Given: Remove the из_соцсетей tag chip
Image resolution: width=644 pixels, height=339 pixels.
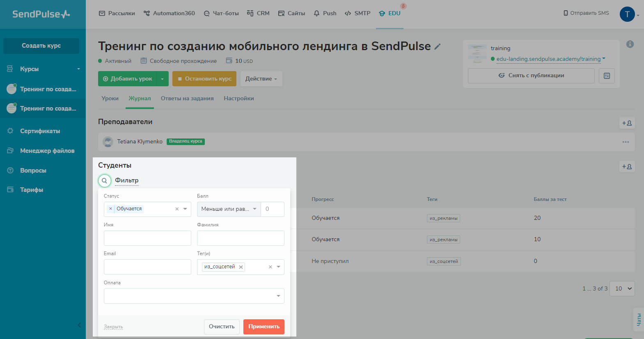Looking at the screenshot, I should (241, 267).
